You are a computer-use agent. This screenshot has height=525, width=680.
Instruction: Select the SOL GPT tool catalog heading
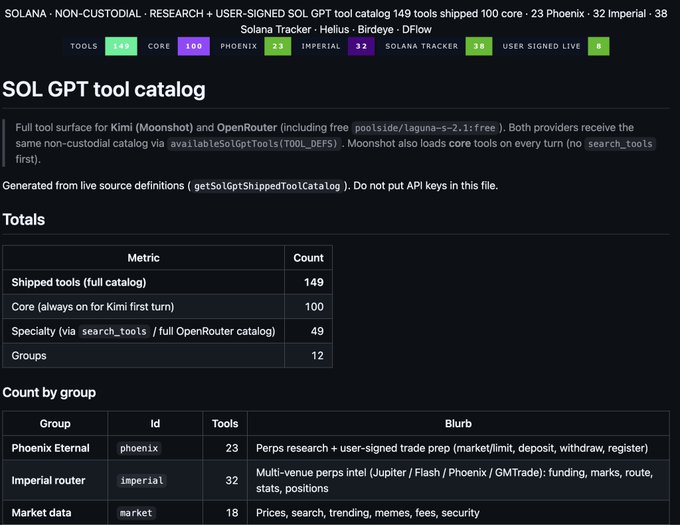tap(104, 89)
